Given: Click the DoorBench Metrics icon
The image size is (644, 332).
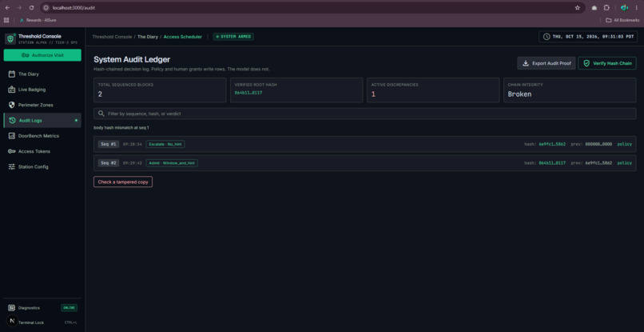Looking at the screenshot, I should (11, 136).
